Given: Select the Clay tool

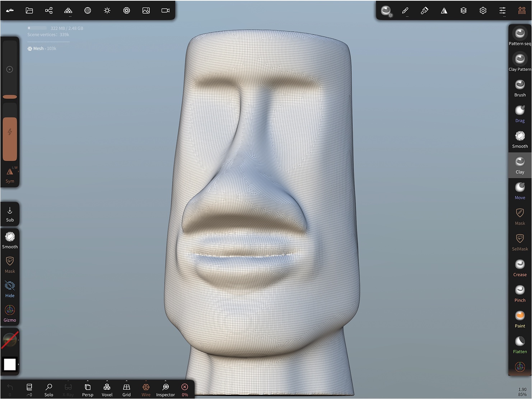Looking at the screenshot, I should click(520, 165).
